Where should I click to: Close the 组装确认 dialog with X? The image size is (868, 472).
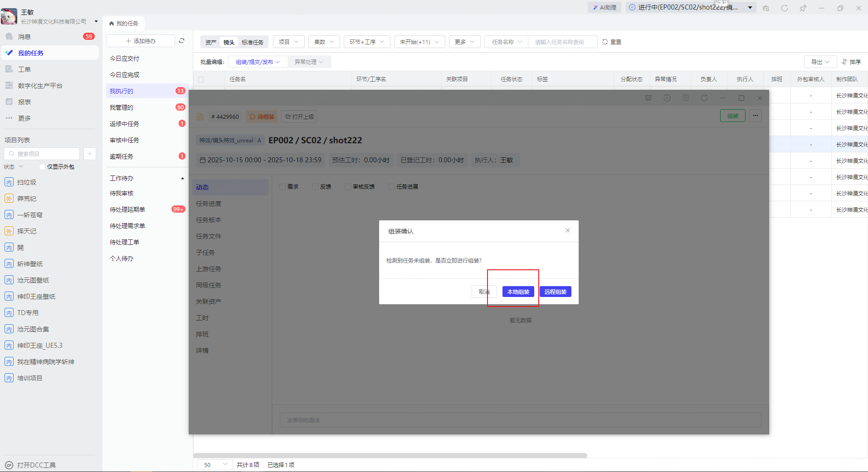(567, 230)
